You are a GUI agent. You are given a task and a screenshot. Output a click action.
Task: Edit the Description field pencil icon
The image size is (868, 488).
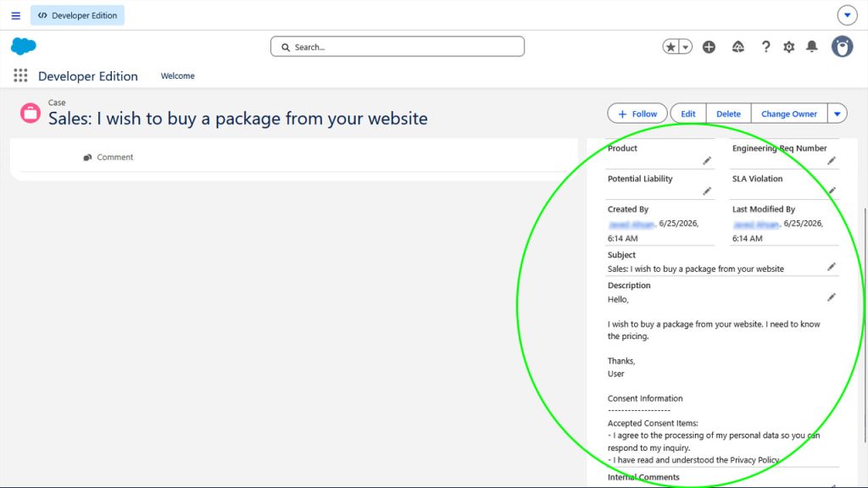click(x=832, y=297)
